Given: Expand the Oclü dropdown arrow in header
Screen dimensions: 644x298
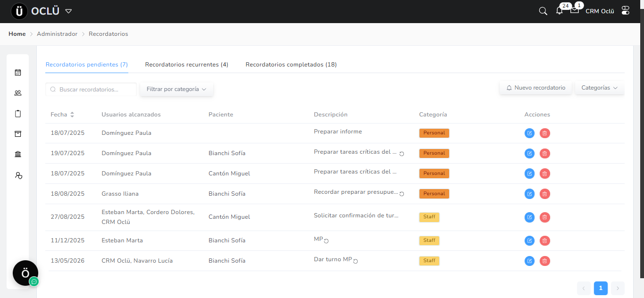Looking at the screenshot, I should point(68,11).
